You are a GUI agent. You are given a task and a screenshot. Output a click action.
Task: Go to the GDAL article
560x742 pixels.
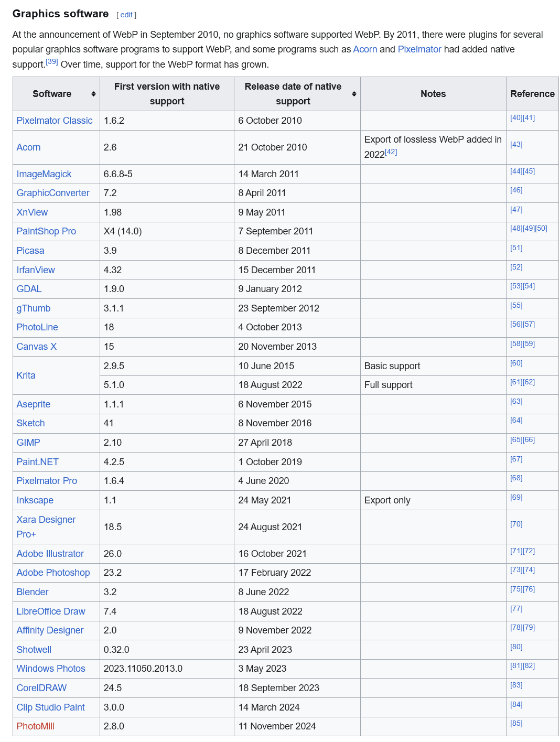(29, 289)
